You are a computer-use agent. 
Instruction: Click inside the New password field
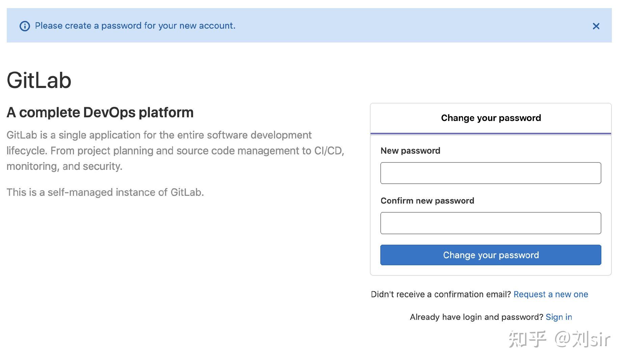click(x=490, y=173)
